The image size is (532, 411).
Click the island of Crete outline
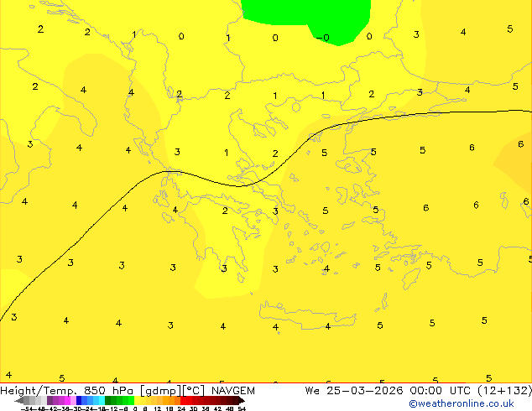(307, 315)
